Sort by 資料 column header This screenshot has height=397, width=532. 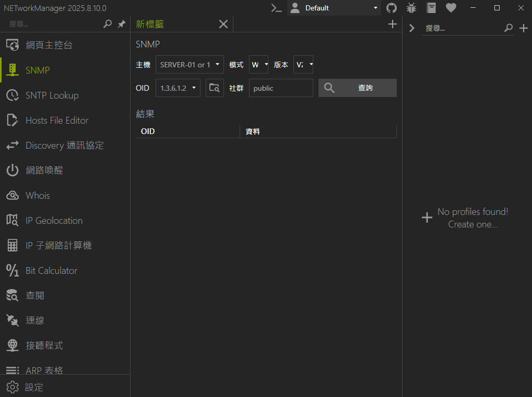click(318, 131)
